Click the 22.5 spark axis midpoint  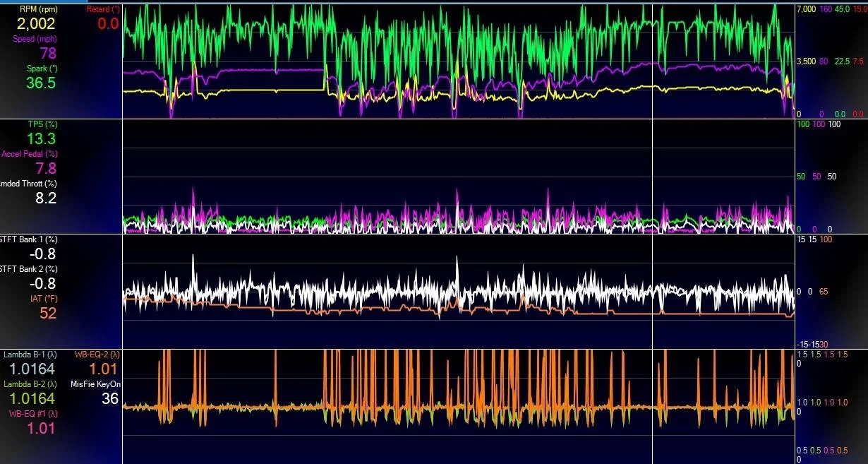(842, 61)
